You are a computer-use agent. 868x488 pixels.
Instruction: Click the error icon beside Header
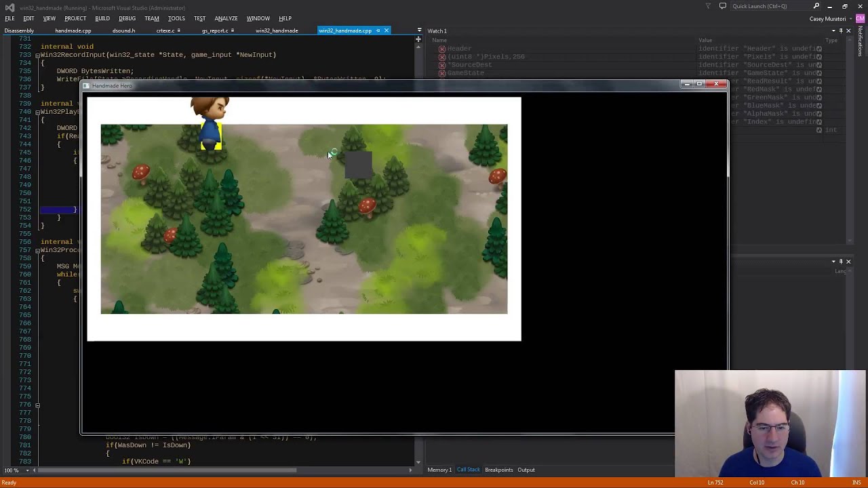(441, 49)
